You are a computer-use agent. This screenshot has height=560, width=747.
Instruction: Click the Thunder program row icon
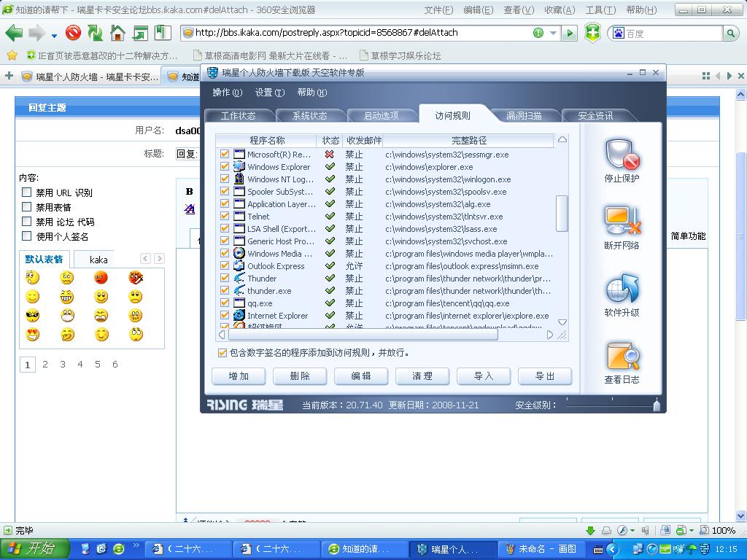coord(239,278)
